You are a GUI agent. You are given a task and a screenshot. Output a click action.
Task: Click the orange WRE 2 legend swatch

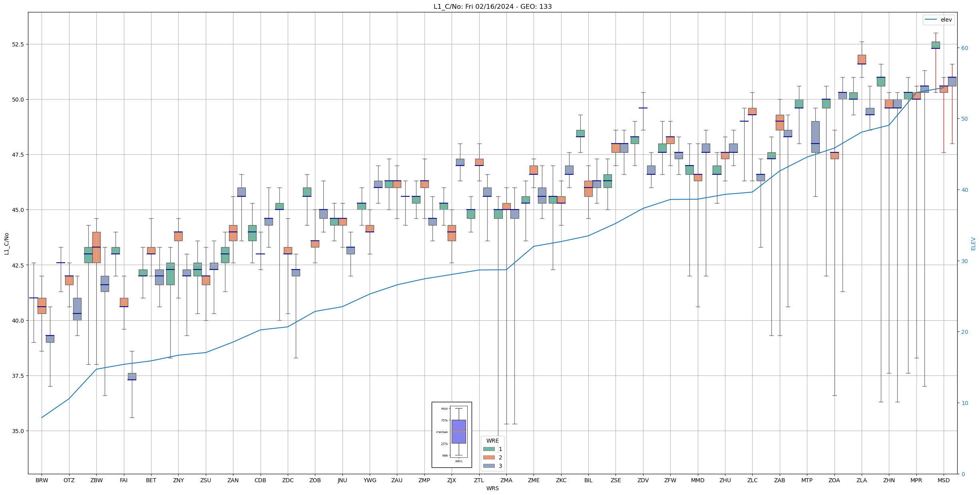488,457
